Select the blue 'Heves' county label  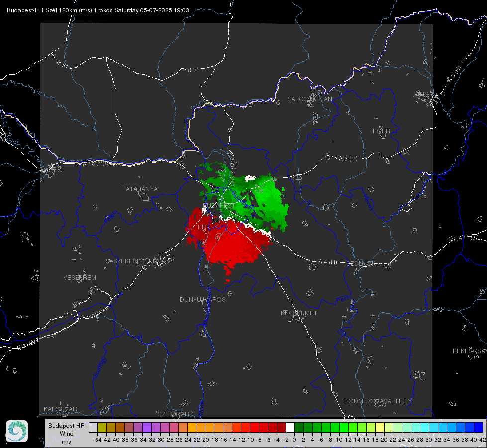pos(368,202)
